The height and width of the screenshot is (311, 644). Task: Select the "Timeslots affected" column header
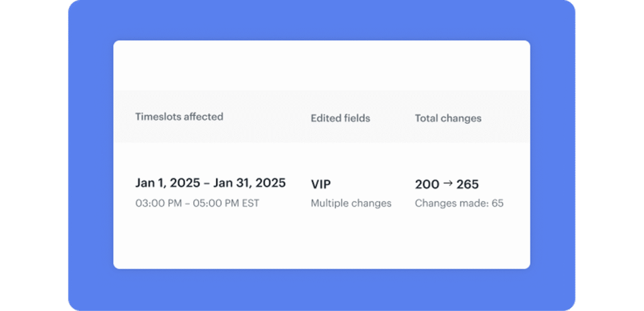179,116
